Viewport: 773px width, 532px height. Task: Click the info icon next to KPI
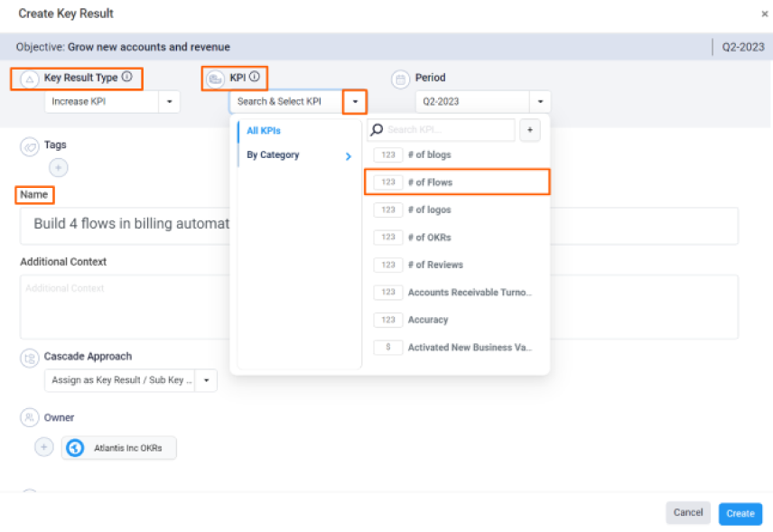coord(255,77)
